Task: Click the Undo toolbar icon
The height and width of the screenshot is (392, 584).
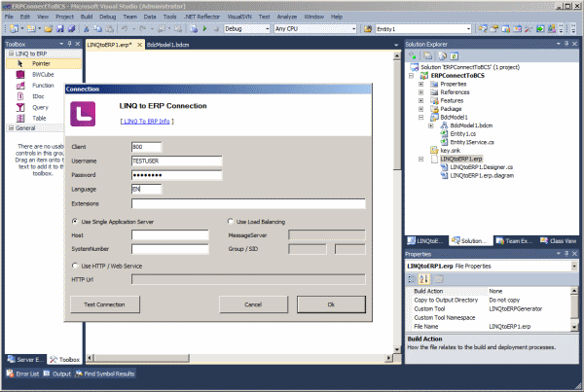Action: point(124,28)
